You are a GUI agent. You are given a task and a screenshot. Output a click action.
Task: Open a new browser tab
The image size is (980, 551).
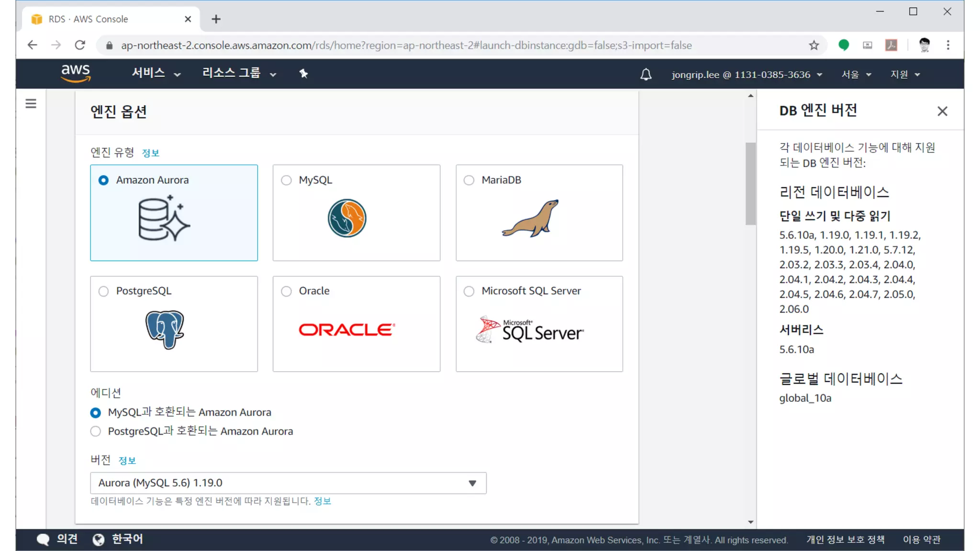click(216, 19)
